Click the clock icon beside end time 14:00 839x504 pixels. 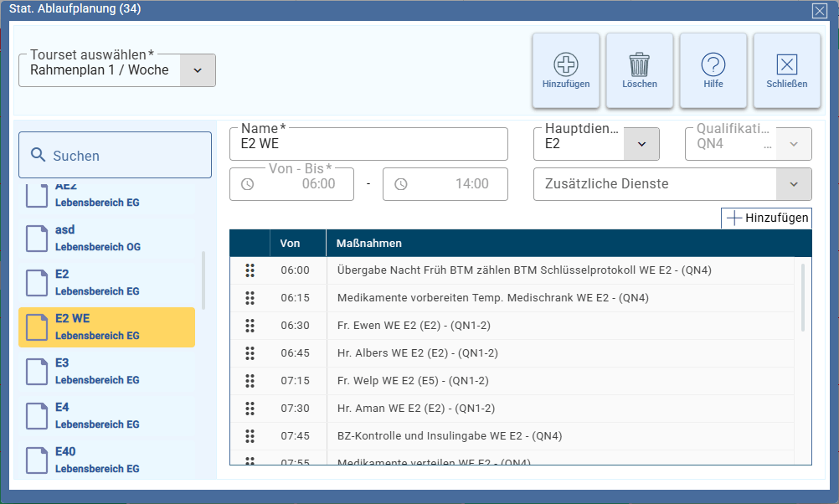(x=400, y=184)
